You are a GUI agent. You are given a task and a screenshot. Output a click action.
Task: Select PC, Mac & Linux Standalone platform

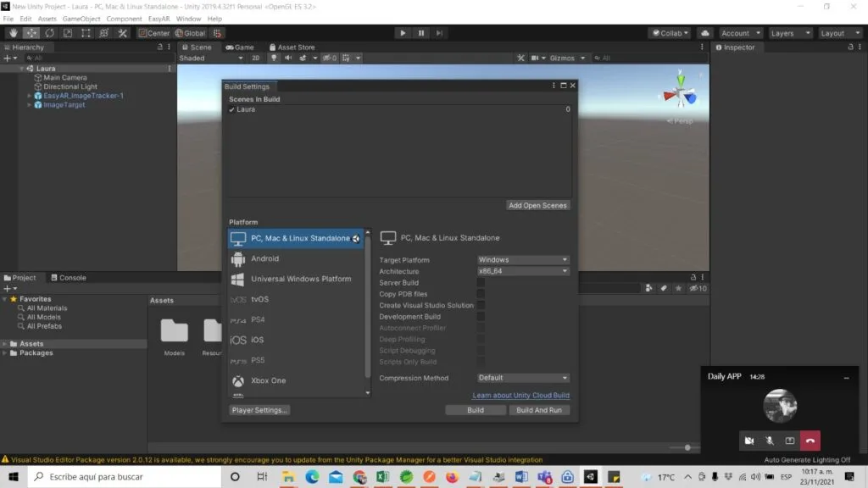296,238
